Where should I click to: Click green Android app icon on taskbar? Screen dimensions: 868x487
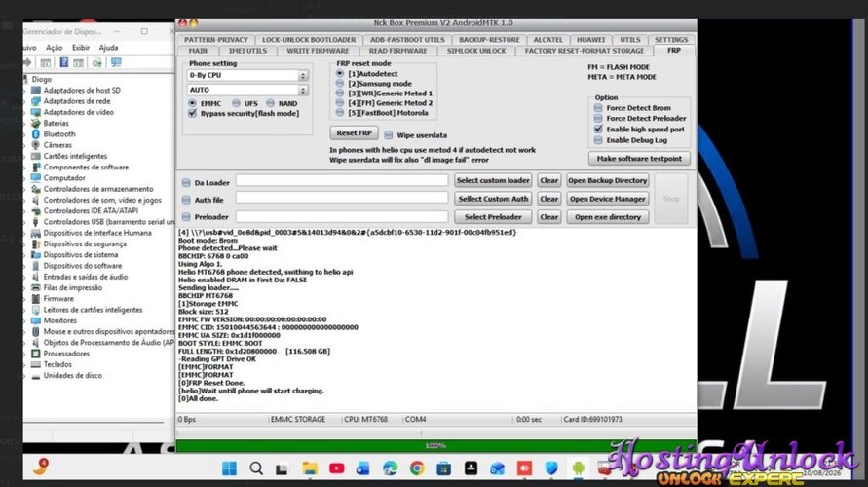578,468
